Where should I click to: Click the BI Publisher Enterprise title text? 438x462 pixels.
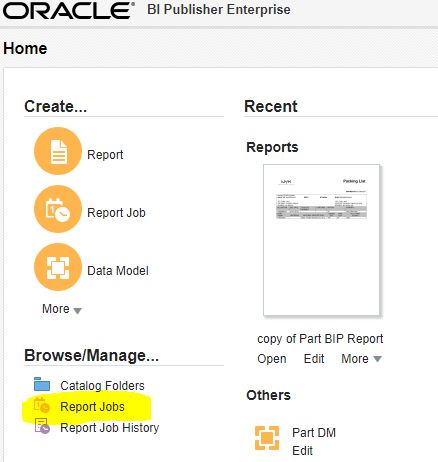[219, 10]
